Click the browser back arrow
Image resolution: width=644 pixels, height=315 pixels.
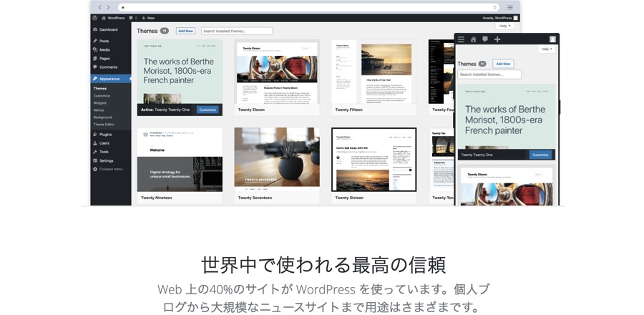99,7
